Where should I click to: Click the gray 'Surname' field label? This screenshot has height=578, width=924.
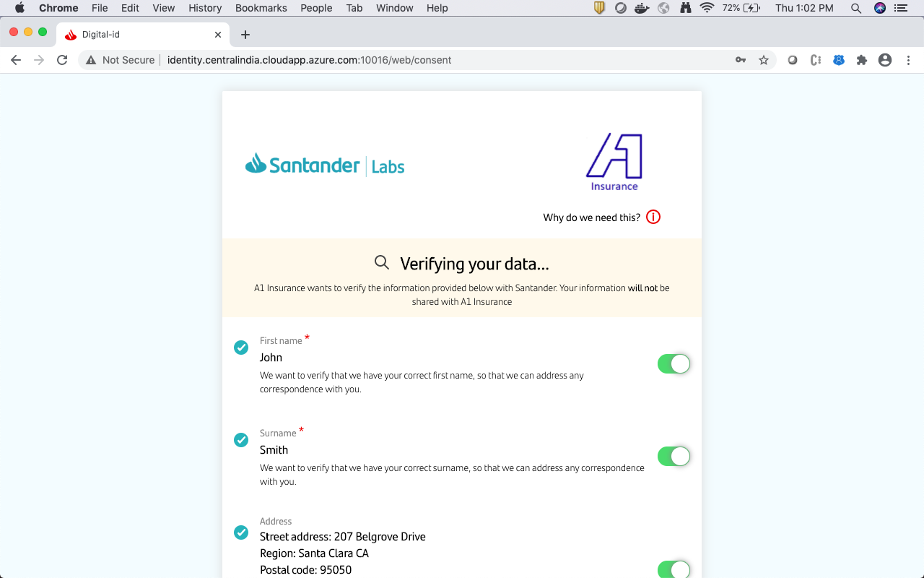(278, 433)
